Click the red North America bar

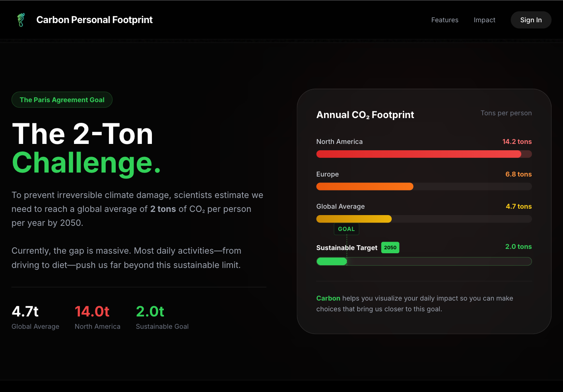[418, 154]
